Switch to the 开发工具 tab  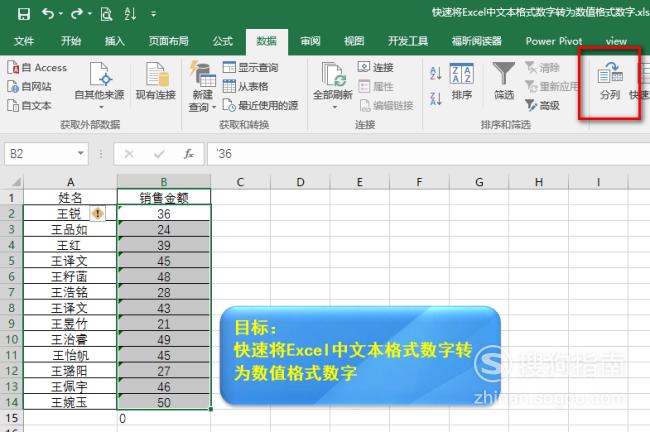(x=408, y=41)
